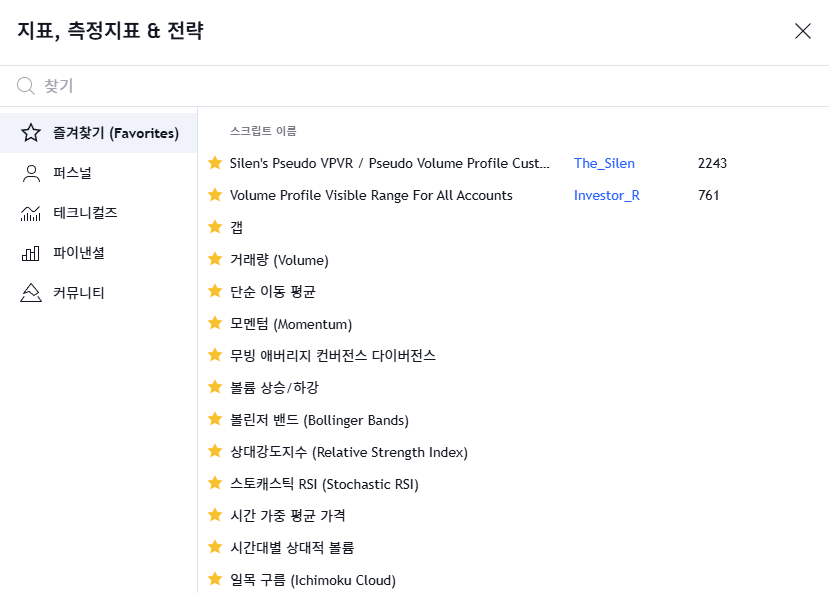Screen dimensions: 829x593
Task: Select the 테크니컬즈 category
Action: (x=85, y=213)
